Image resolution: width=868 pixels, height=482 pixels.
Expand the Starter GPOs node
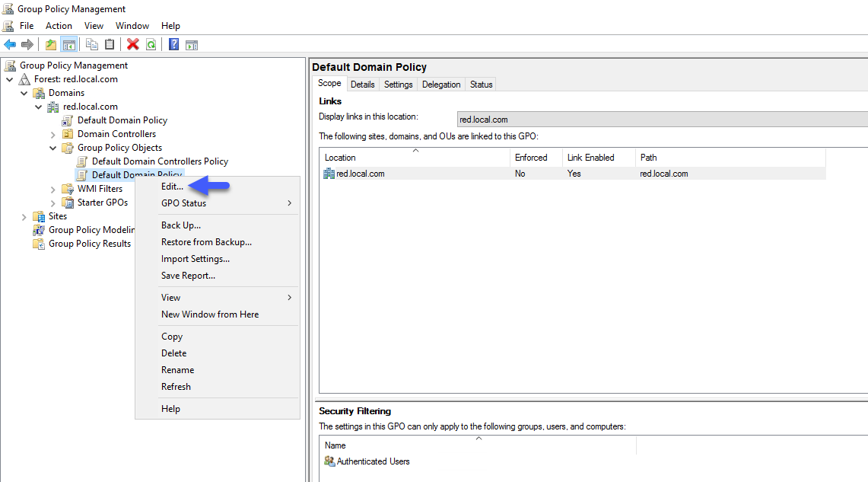coord(53,203)
